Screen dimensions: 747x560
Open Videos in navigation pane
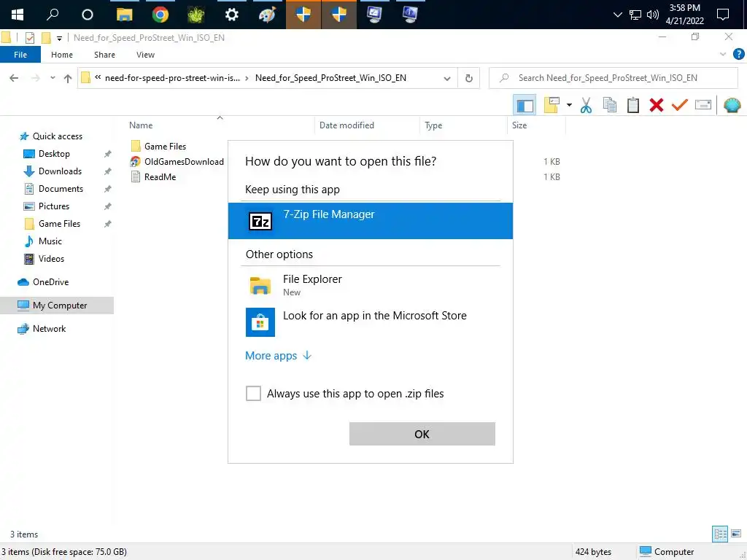51,259
